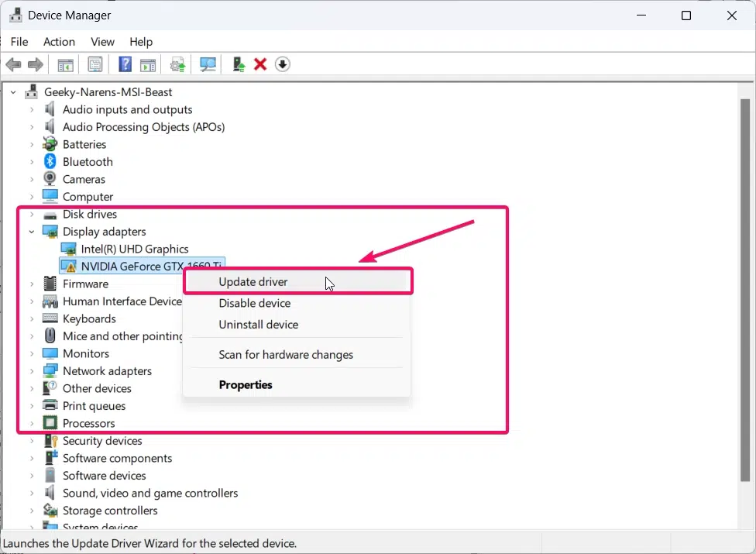Image resolution: width=756 pixels, height=554 pixels.
Task: Open the File menu
Action: 19,42
